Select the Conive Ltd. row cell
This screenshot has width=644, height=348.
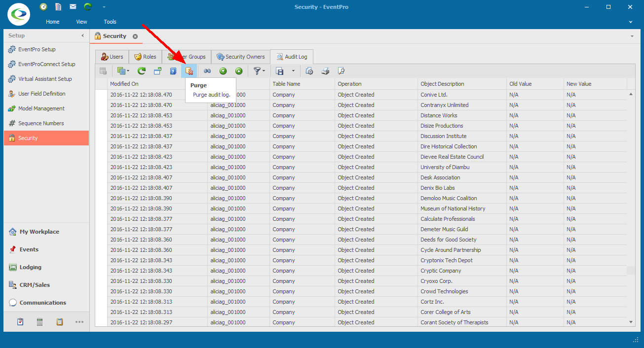click(462, 95)
